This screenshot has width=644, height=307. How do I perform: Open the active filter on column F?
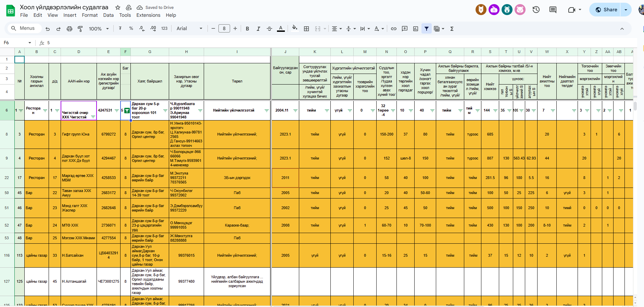click(127, 111)
